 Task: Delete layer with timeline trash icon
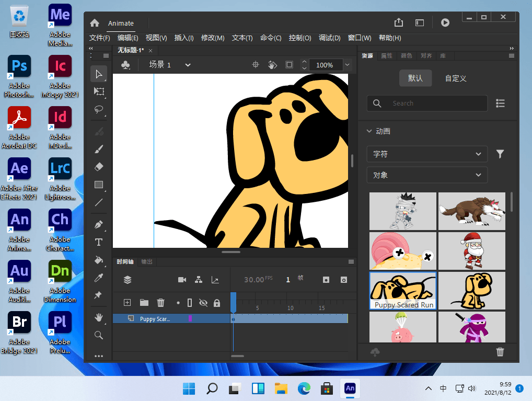pos(160,303)
